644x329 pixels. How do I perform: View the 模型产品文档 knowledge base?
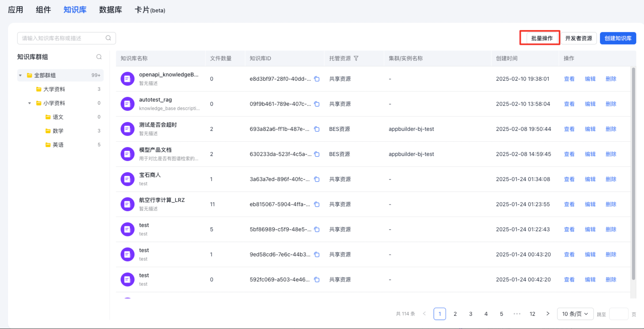coord(569,154)
